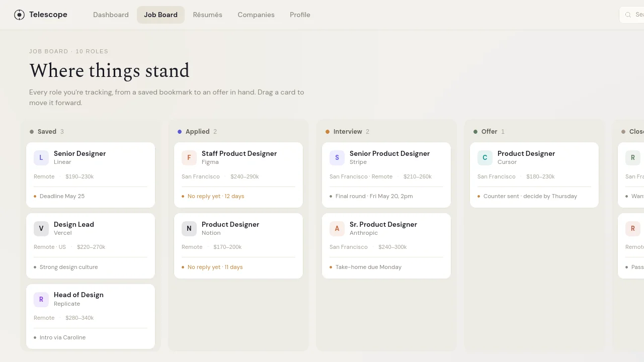
Task: Click 'Counter sent · decide by Thursday' note
Action: tap(530, 196)
